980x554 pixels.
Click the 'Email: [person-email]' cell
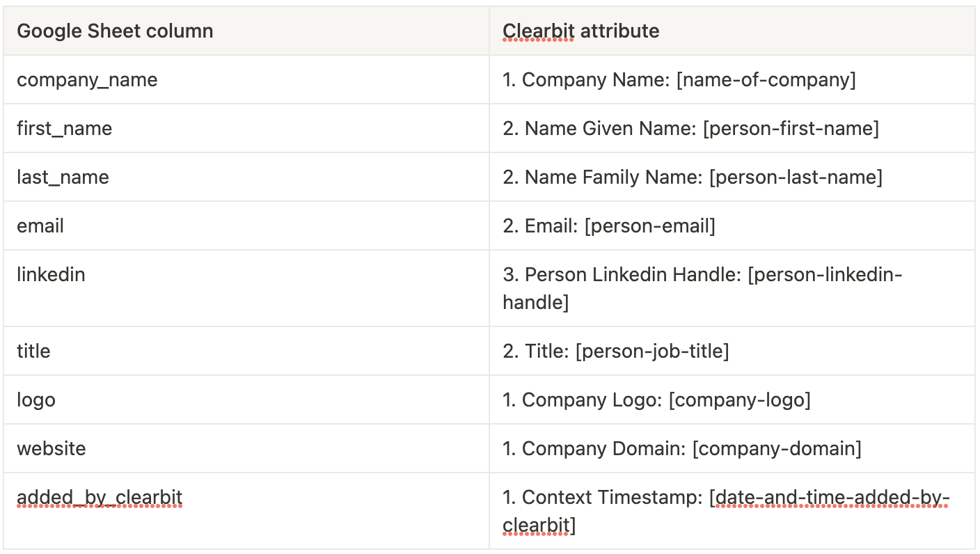point(732,226)
